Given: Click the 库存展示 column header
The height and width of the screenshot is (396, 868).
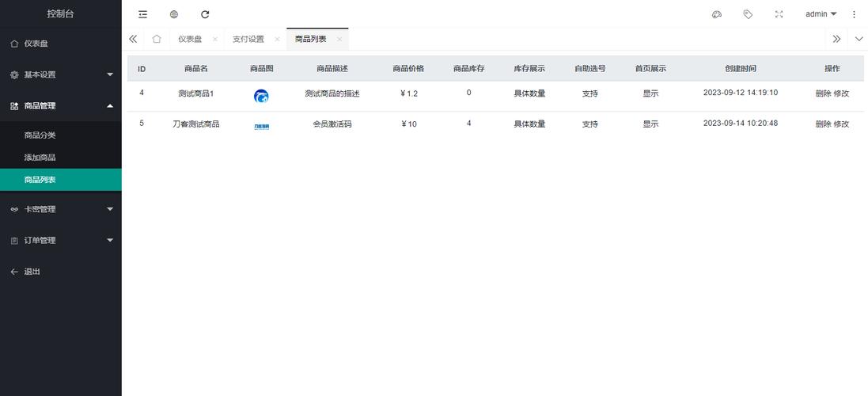Looking at the screenshot, I should pos(530,69).
